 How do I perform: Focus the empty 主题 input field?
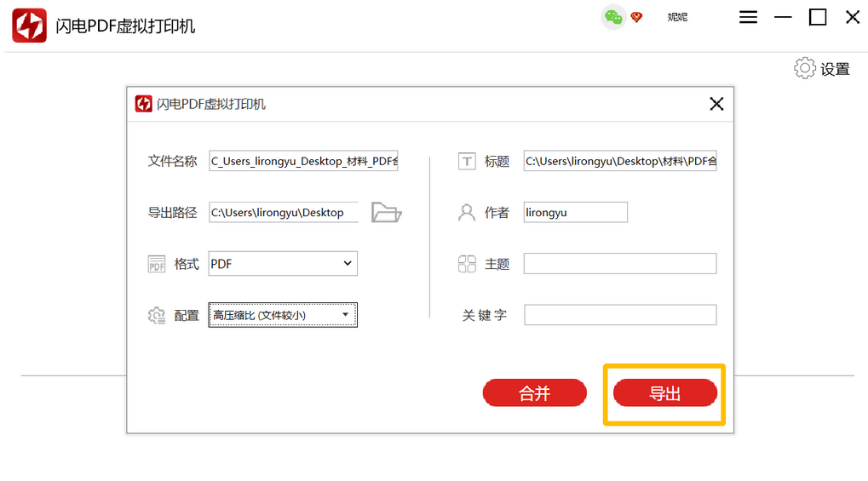click(x=620, y=263)
